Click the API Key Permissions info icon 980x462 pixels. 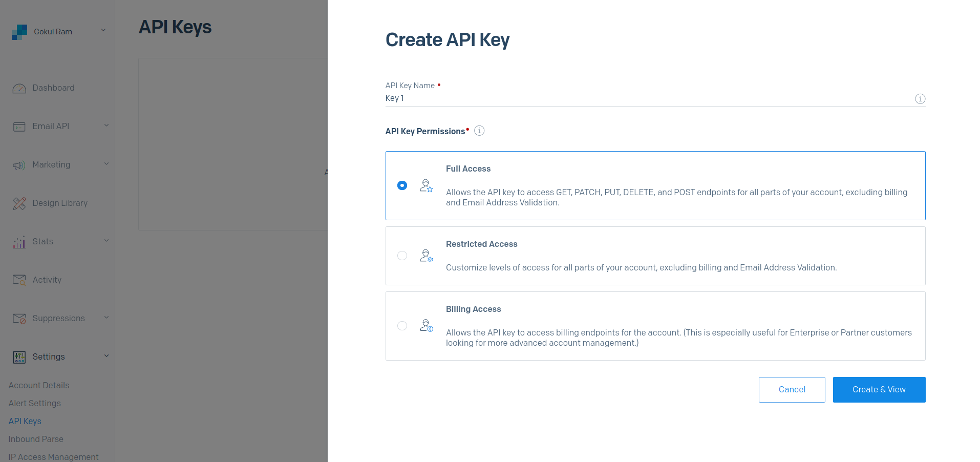click(x=479, y=131)
